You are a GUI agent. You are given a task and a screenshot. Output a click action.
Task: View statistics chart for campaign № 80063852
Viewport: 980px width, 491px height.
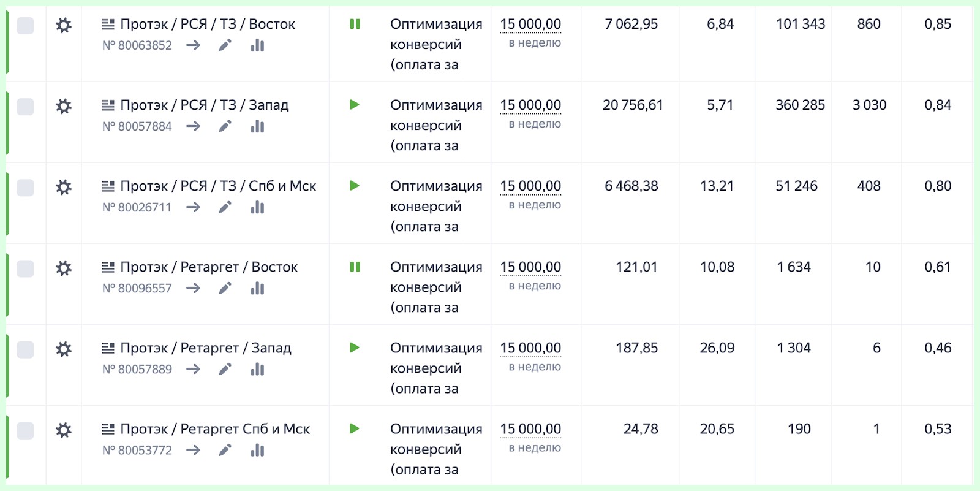click(257, 45)
